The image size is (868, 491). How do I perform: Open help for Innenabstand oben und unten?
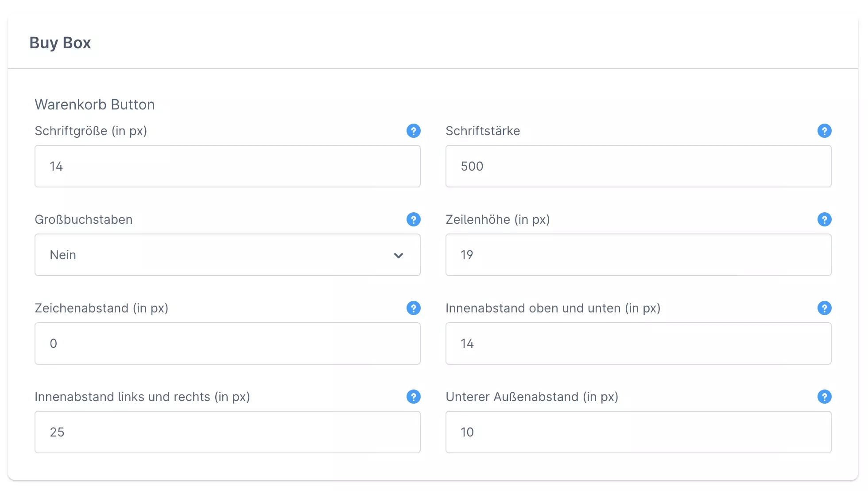pyautogui.click(x=824, y=308)
